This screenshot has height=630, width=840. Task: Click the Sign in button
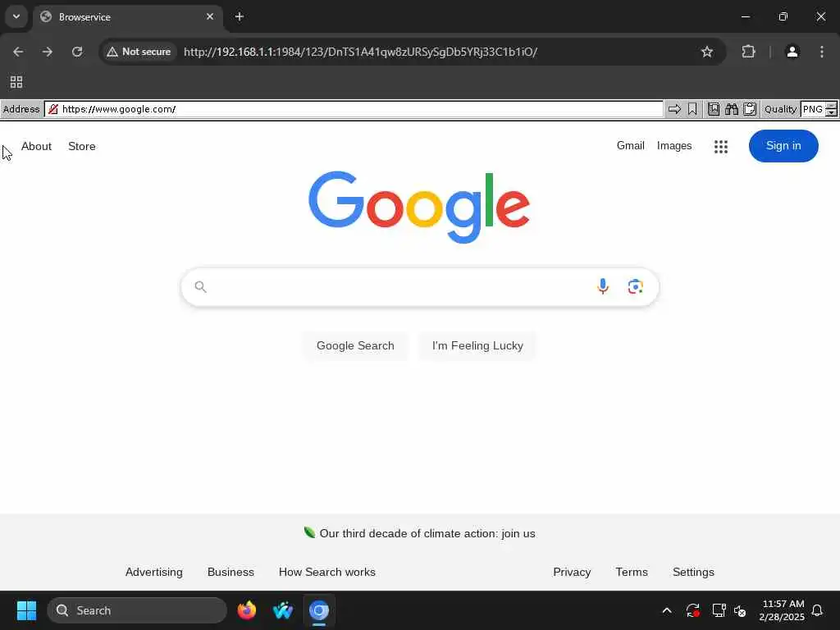pyautogui.click(x=783, y=146)
